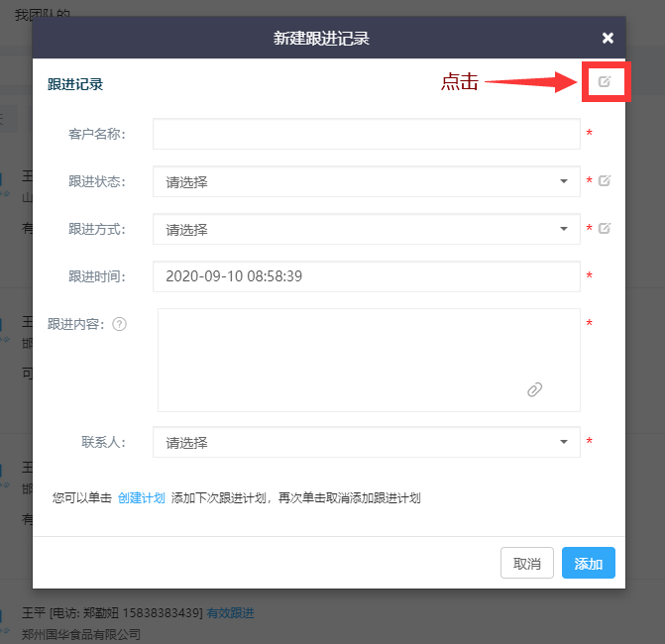Image resolution: width=665 pixels, height=644 pixels.
Task: Click the 跟进内容: label
Action: pos(76,324)
